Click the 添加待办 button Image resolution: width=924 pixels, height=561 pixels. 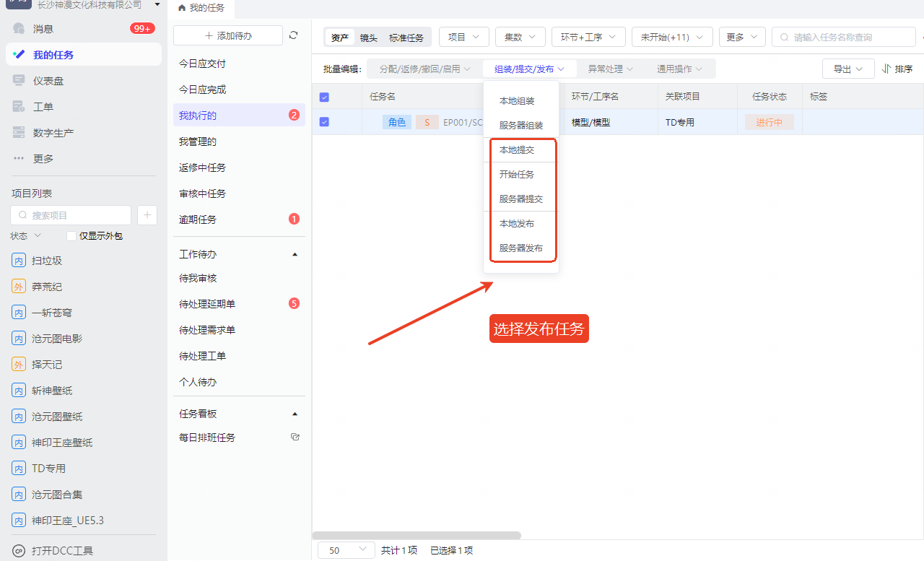tap(228, 35)
